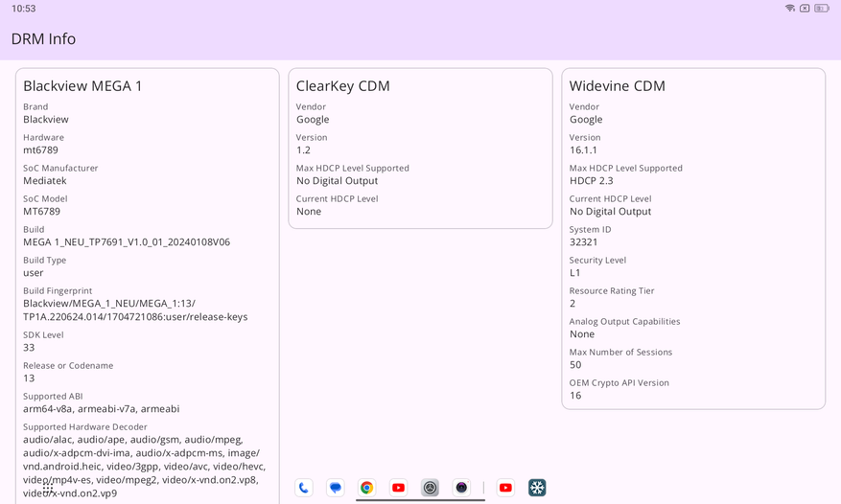The image size is (841, 504).
Task: Select the Supported ABI value arm64-v8a list
Action: pos(102,409)
